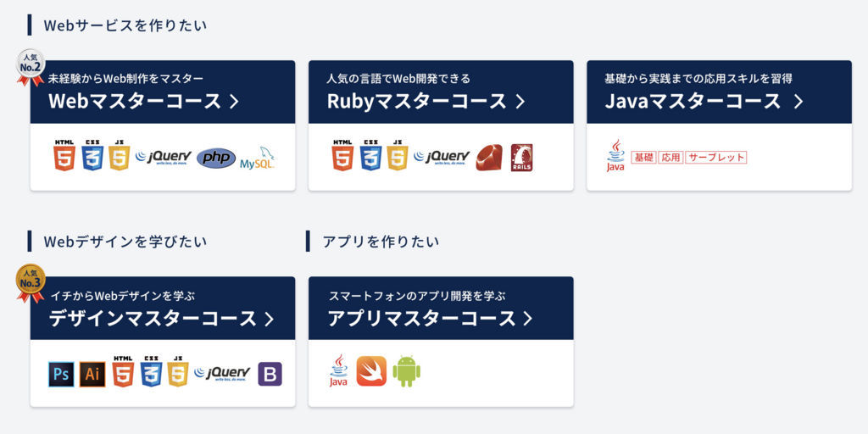Click heading Webデザインを学びたい
868x434 pixels.
tap(125, 242)
